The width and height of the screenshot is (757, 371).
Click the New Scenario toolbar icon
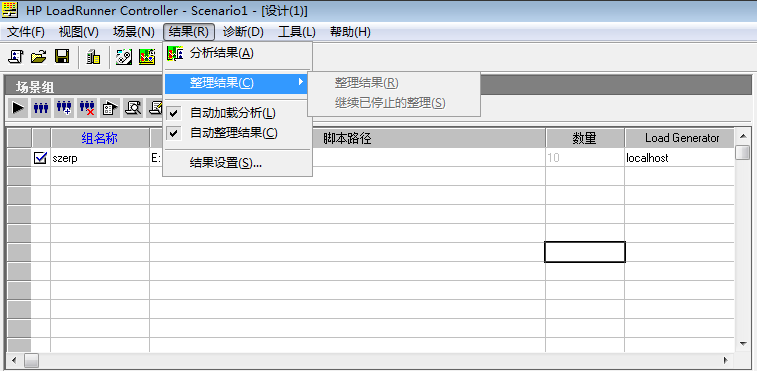pos(16,57)
